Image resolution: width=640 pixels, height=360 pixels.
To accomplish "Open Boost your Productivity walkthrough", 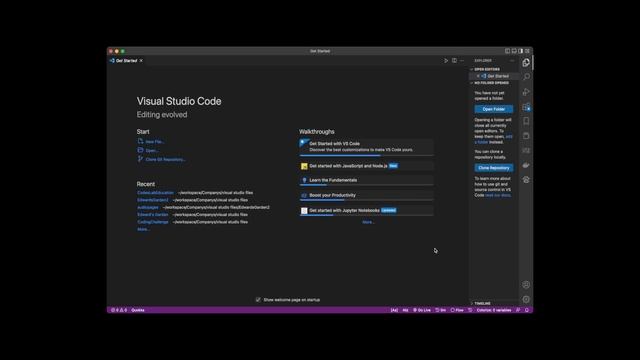I will point(366,196).
